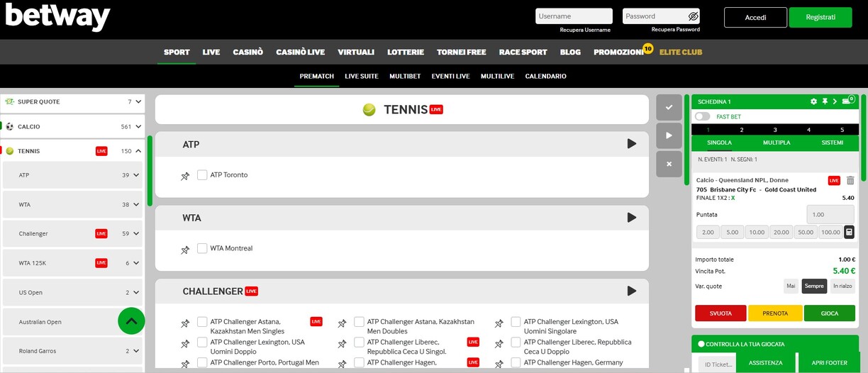The width and height of the screenshot is (868, 373).
Task: Check the WTA Montreal checkbox
Action: [202, 248]
